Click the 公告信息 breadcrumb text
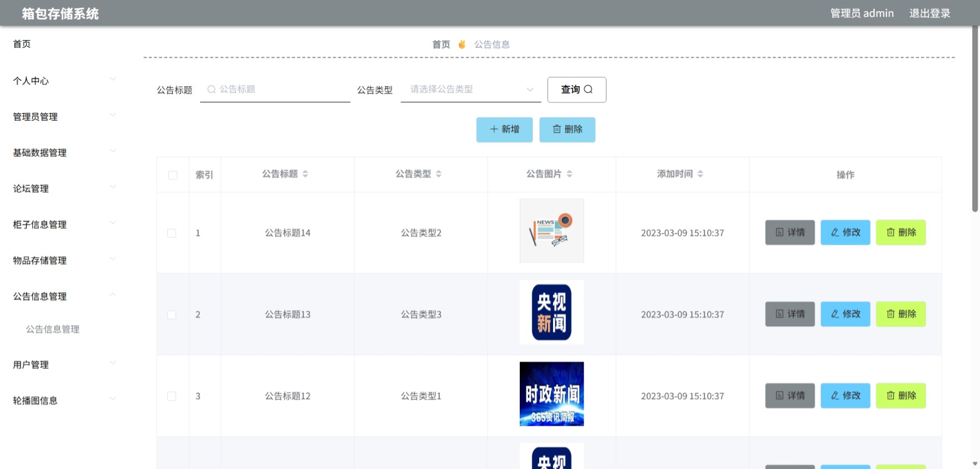Image resolution: width=980 pixels, height=469 pixels. click(x=492, y=44)
